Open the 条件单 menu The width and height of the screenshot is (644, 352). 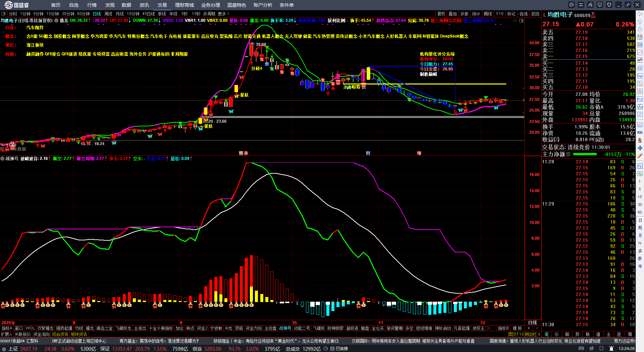click(x=287, y=5)
